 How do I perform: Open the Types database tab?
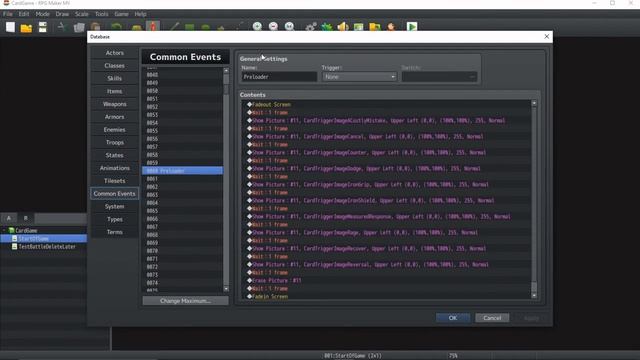coord(115,219)
